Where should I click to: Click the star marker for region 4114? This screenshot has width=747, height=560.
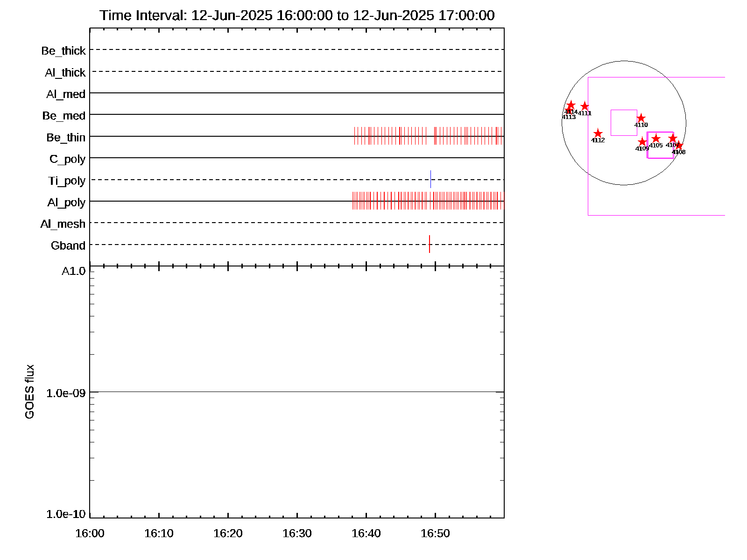tap(571, 105)
